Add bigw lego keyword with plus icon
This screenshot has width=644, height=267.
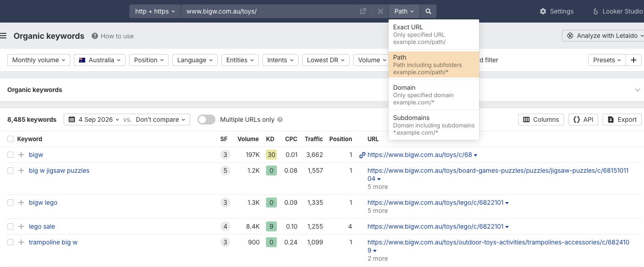(x=21, y=203)
